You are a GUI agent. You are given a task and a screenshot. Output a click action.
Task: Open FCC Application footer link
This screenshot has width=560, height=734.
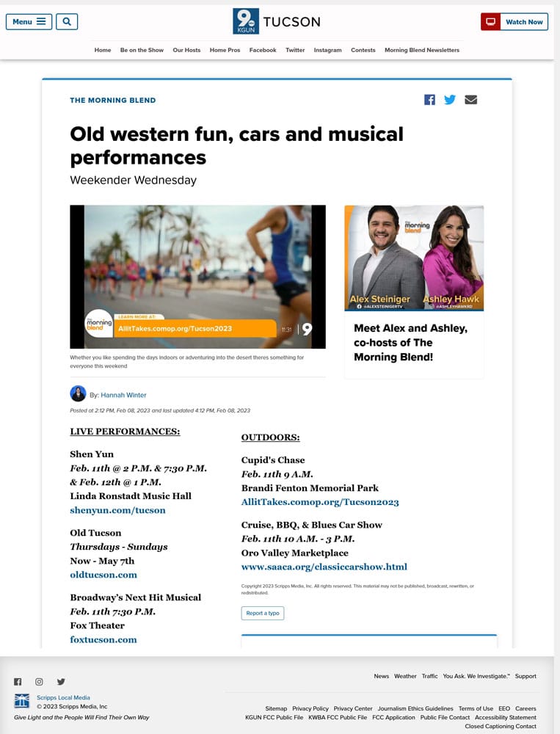[394, 717]
